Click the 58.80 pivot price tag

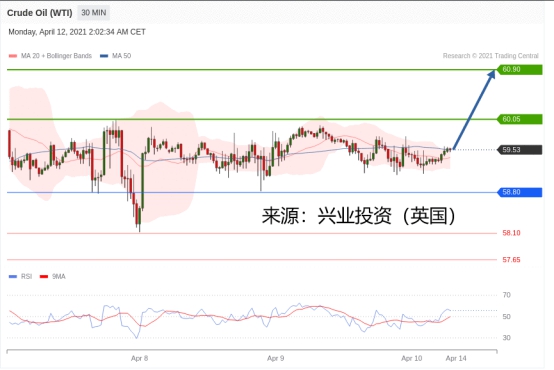pyautogui.click(x=519, y=192)
